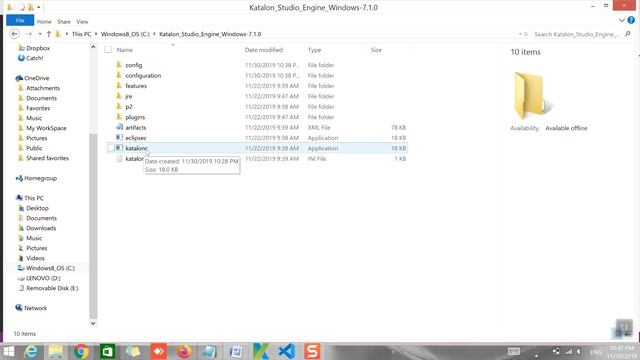
Task: Select the katalonc INI file icon
Action: point(119,158)
